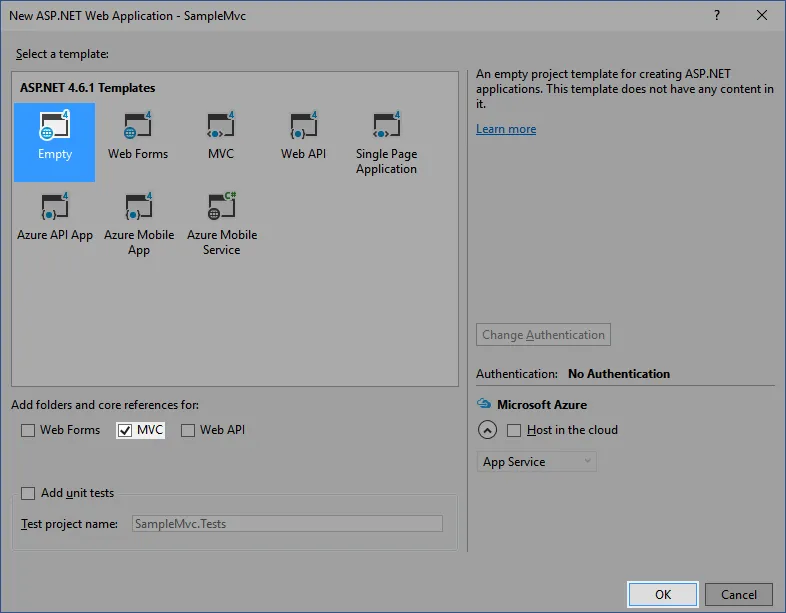Screen dimensions: 786x613
Task: Click the No Authentication status text
Action: tap(619, 374)
